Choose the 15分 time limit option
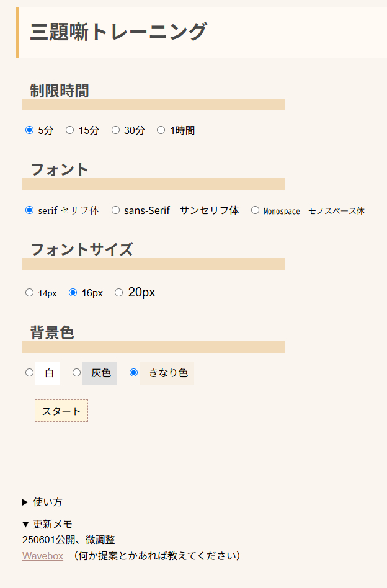387x588 pixels. [69, 130]
